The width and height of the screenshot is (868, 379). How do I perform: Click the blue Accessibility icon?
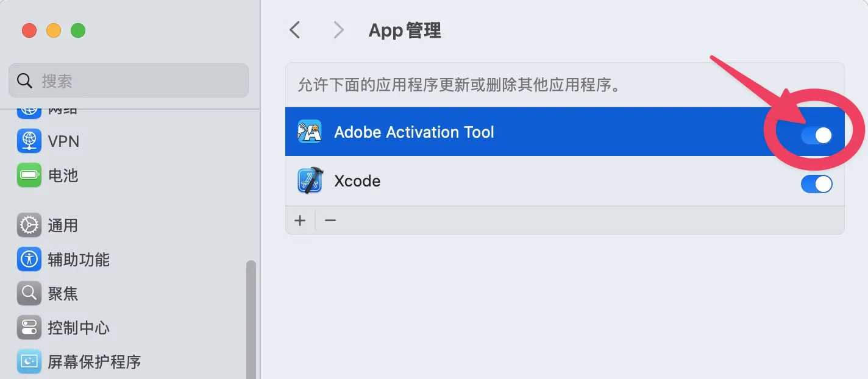pos(29,260)
